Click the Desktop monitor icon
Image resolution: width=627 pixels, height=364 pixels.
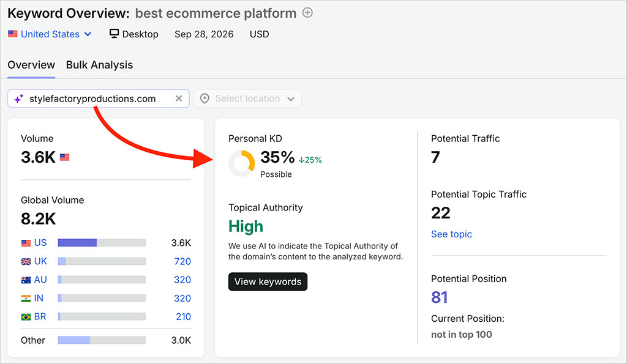click(x=114, y=34)
